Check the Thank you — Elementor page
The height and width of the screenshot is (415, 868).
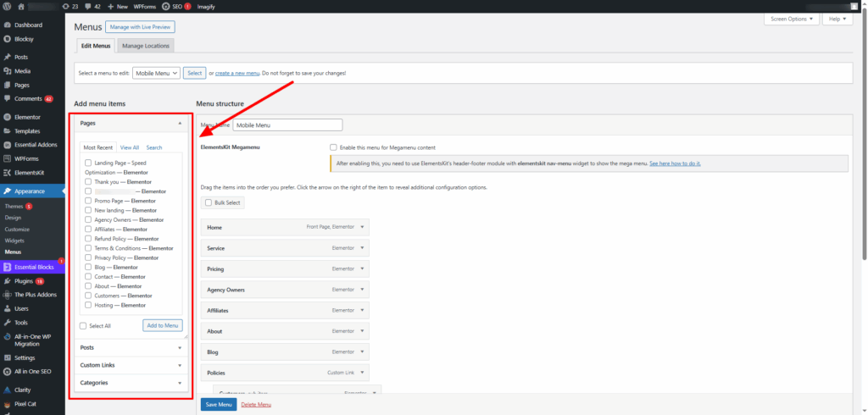click(x=88, y=181)
